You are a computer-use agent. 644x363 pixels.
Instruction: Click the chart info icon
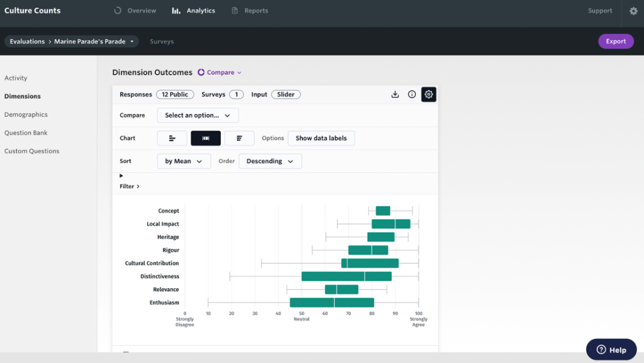(x=411, y=94)
